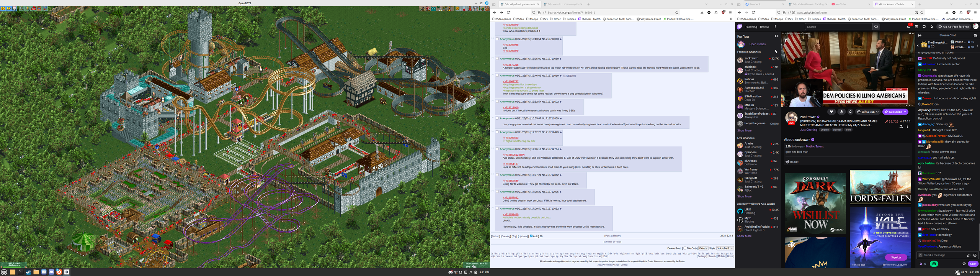Image resolution: width=980 pixels, height=276 pixels.
Task: Click the Twitch logo home icon
Action: pos(740,27)
